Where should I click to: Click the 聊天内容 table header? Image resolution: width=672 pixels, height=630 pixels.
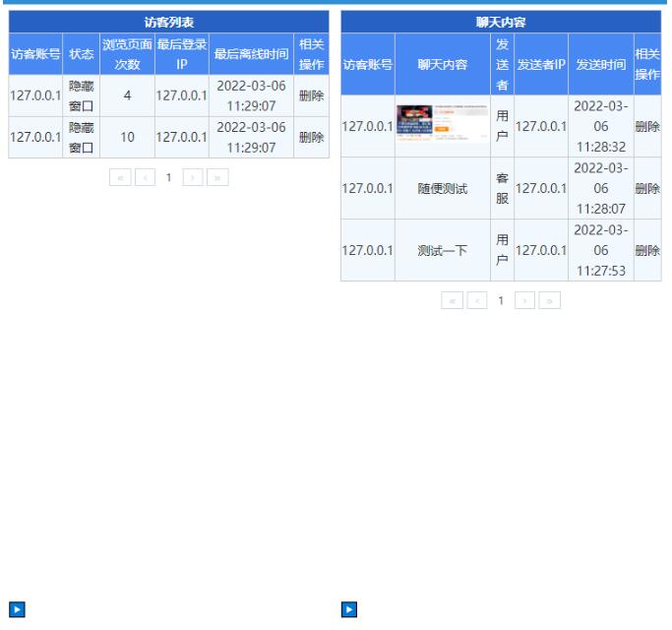click(x=501, y=22)
